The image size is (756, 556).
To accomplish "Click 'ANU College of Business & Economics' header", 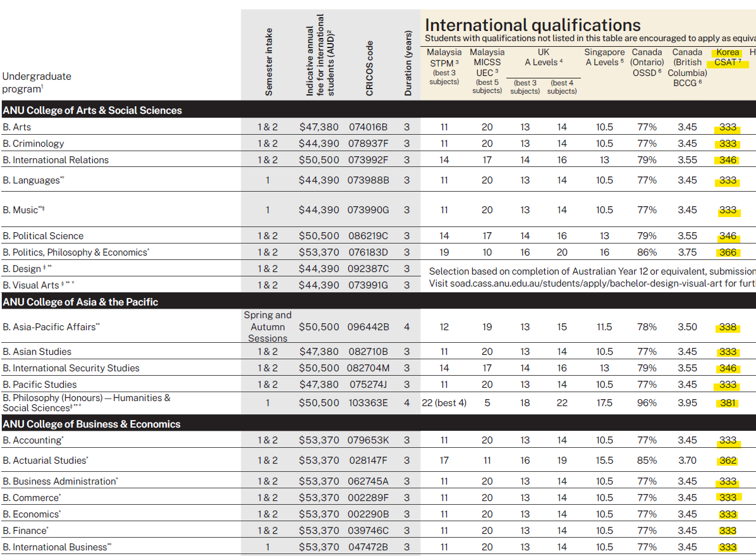I will [x=92, y=424].
